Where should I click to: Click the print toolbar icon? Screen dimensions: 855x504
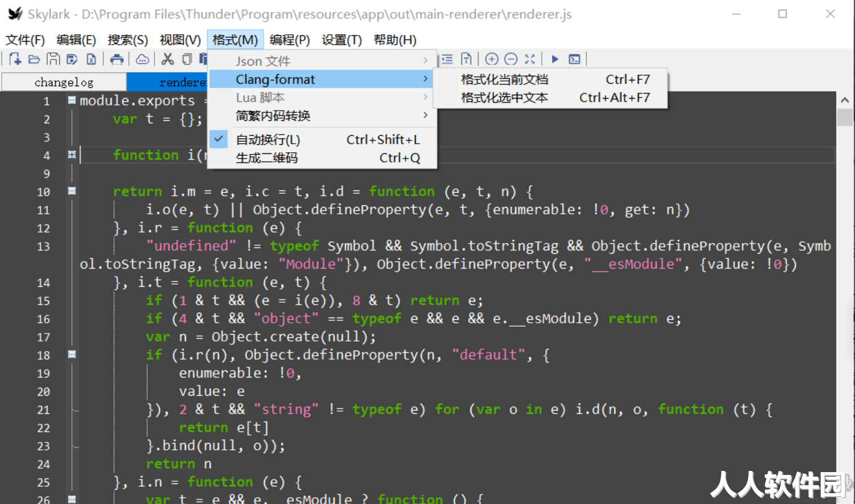point(116,59)
